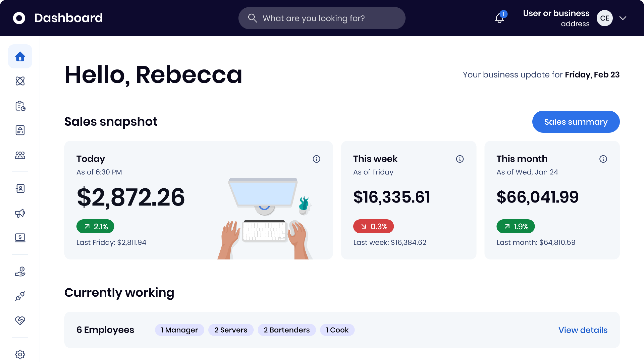Screen dimensions: 644x362
Task: Open the plug integrations icon
Action: (x=20, y=296)
